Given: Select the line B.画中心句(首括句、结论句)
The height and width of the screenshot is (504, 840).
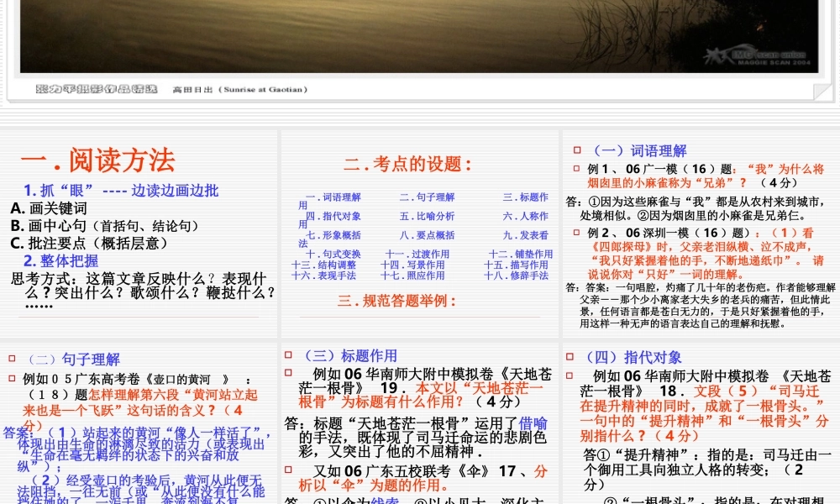Looking at the screenshot, I should 104,226.
